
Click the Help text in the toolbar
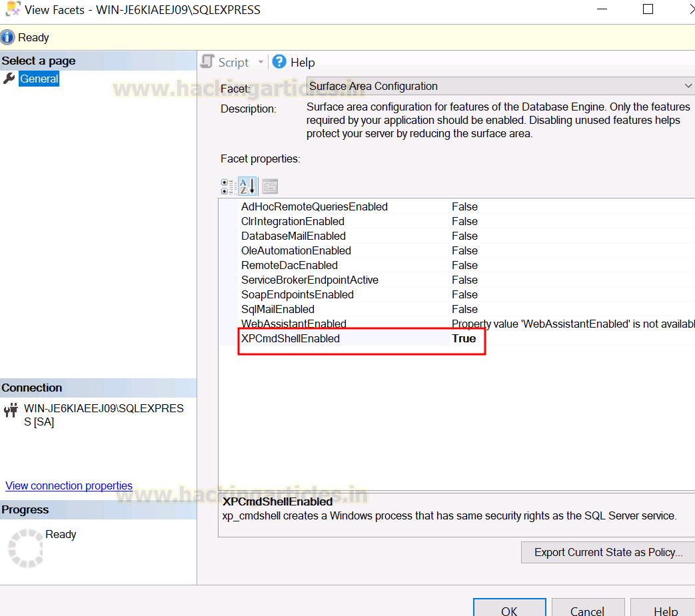click(x=303, y=63)
